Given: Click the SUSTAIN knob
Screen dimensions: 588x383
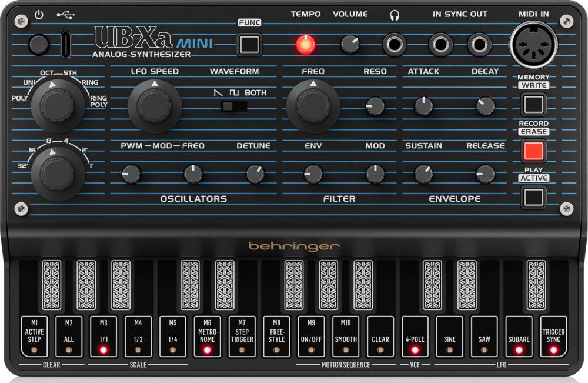Looking at the screenshot, I should coord(423,174).
